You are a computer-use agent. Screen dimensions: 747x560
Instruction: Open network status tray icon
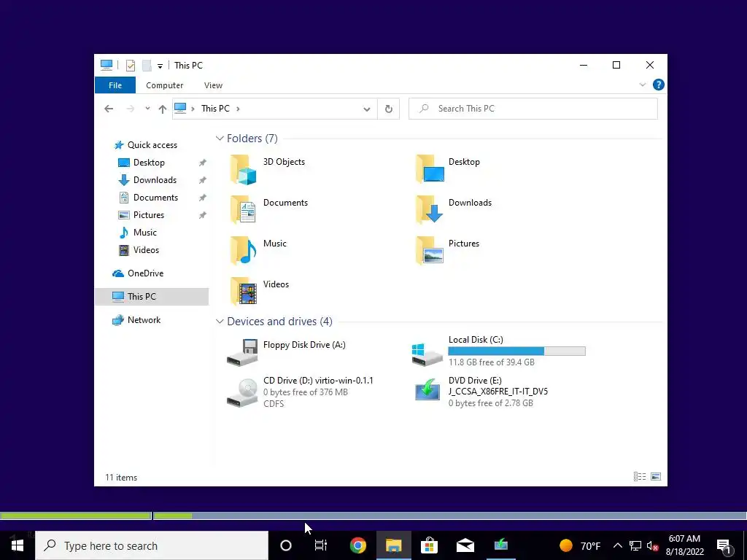click(635, 545)
